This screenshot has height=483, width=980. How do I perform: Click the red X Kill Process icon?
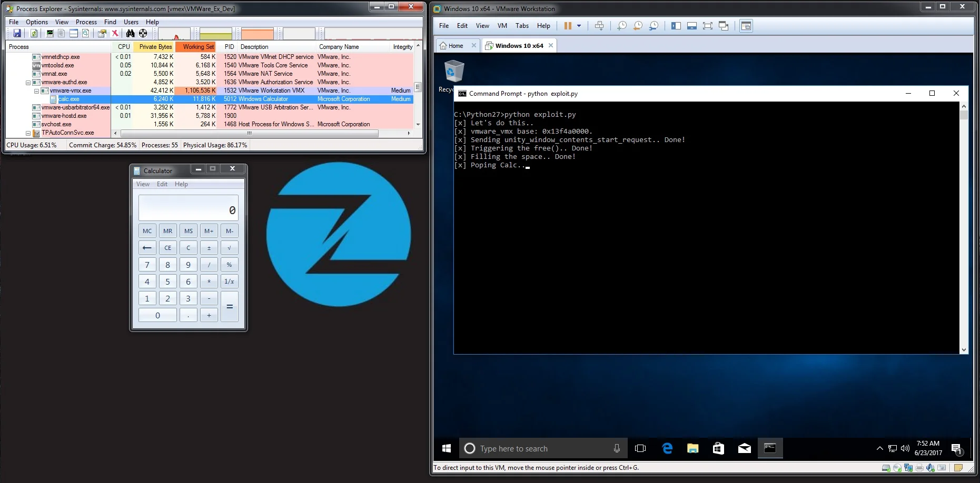point(115,34)
